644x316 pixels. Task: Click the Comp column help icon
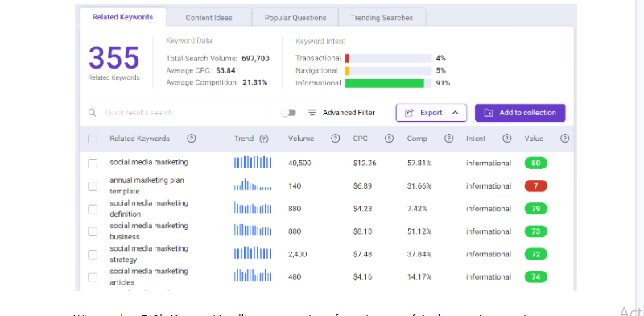[x=449, y=139]
